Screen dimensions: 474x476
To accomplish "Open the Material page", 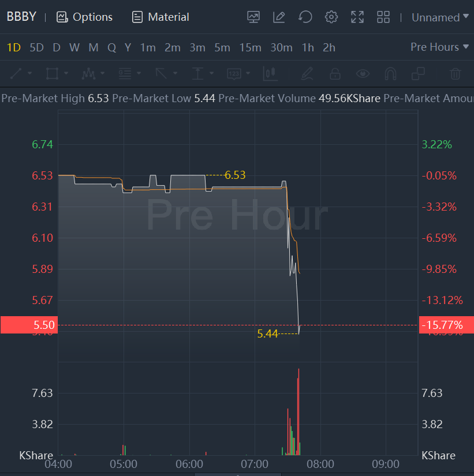I will click(161, 17).
